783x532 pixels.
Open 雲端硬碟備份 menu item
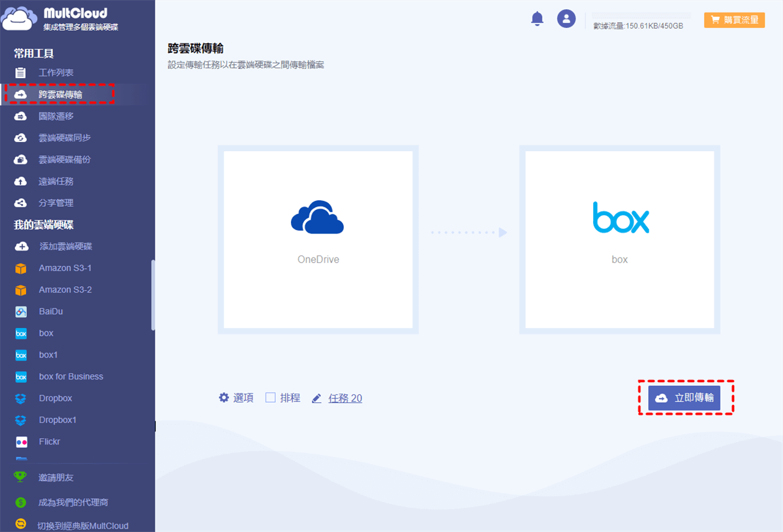pyautogui.click(x=65, y=159)
